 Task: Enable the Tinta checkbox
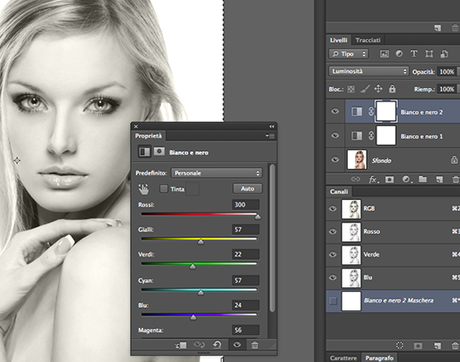click(163, 189)
